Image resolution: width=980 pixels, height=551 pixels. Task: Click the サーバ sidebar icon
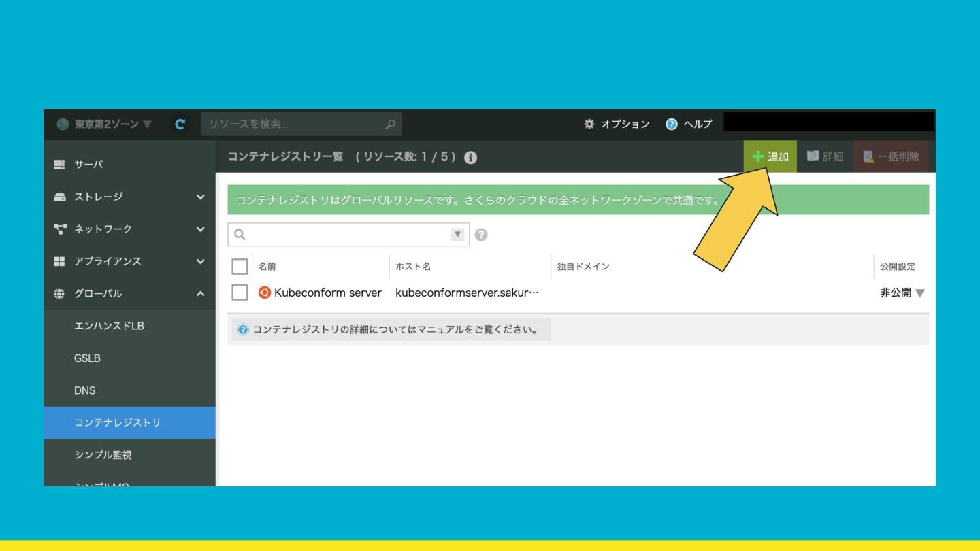pos(59,164)
